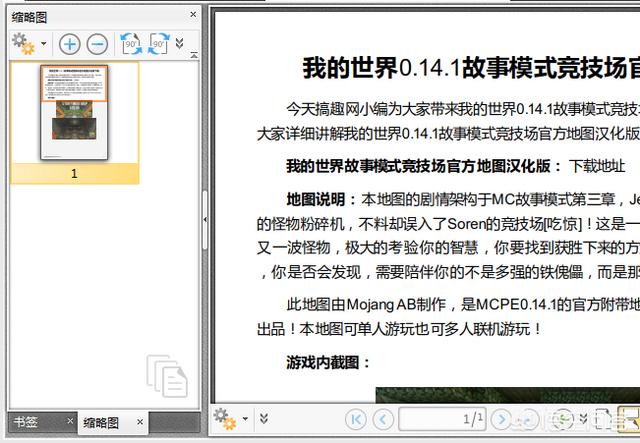The height and width of the screenshot is (443, 640).
Task: Go to first page button
Action: tap(355, 419)
